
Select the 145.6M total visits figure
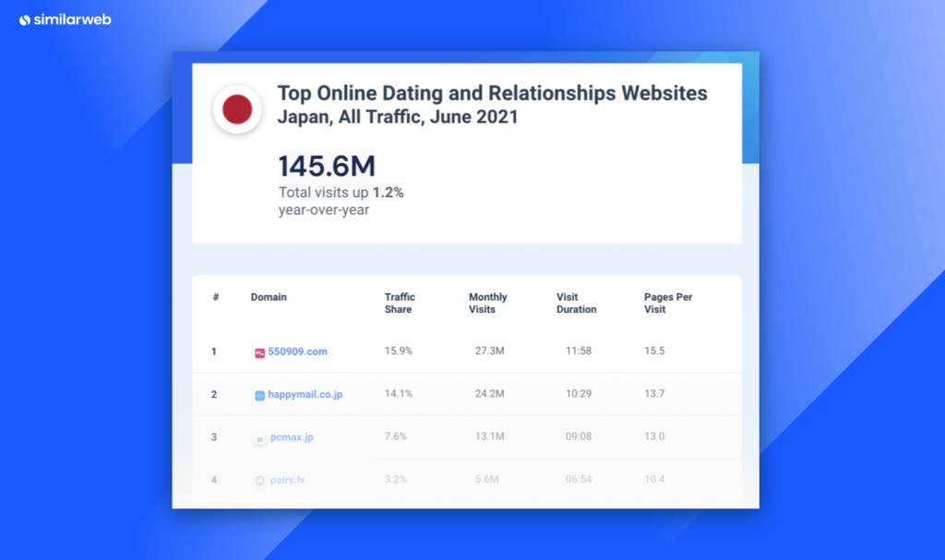tap(327, 167)
